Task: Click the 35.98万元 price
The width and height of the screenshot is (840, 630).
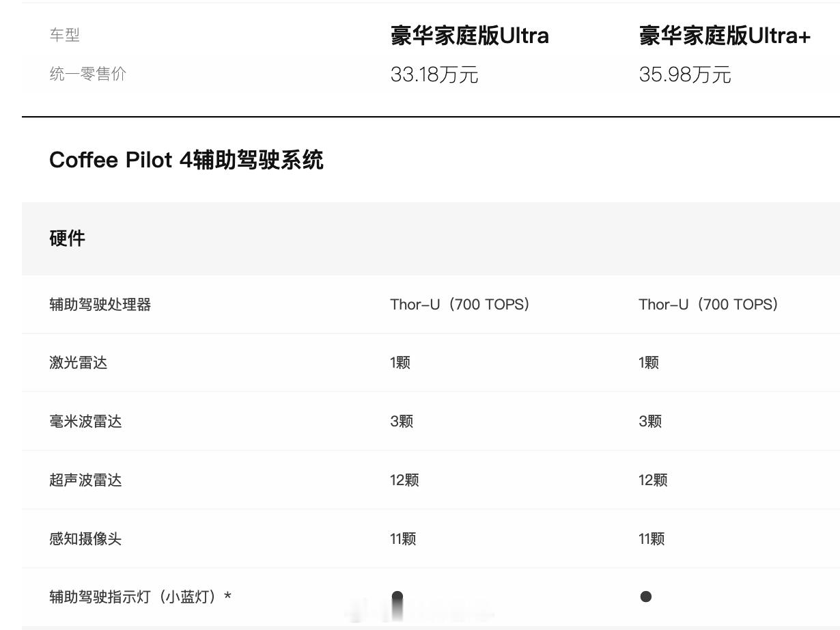Action: coord(685,74)
